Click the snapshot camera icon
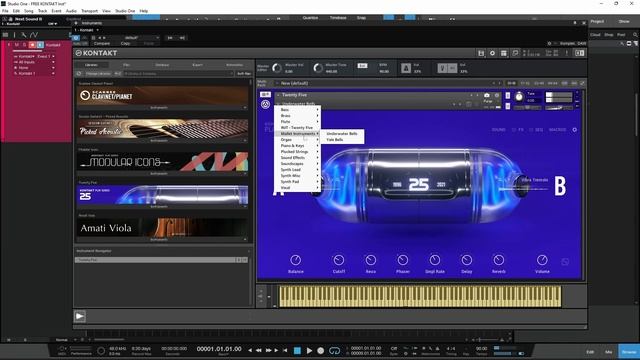The image size is (640, 360). [487, 95]
